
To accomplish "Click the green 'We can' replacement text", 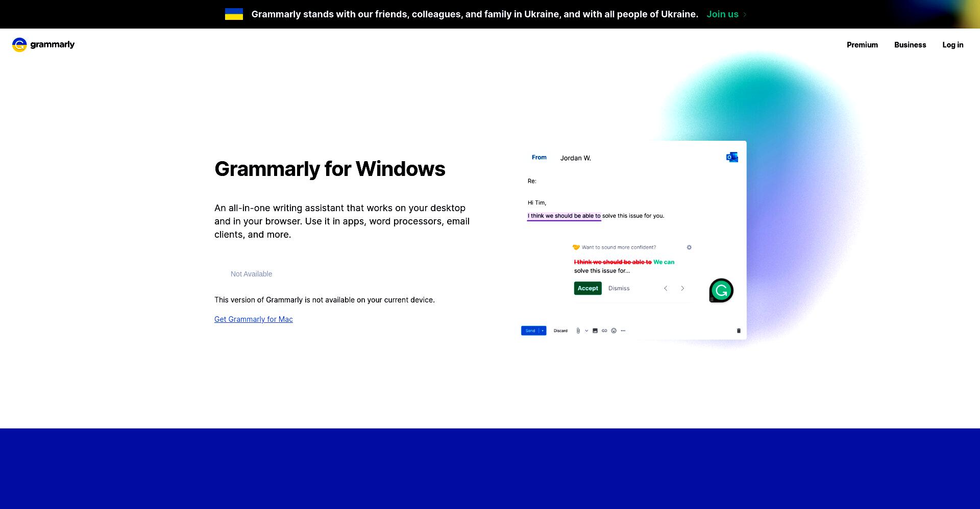I will (664, 262).
